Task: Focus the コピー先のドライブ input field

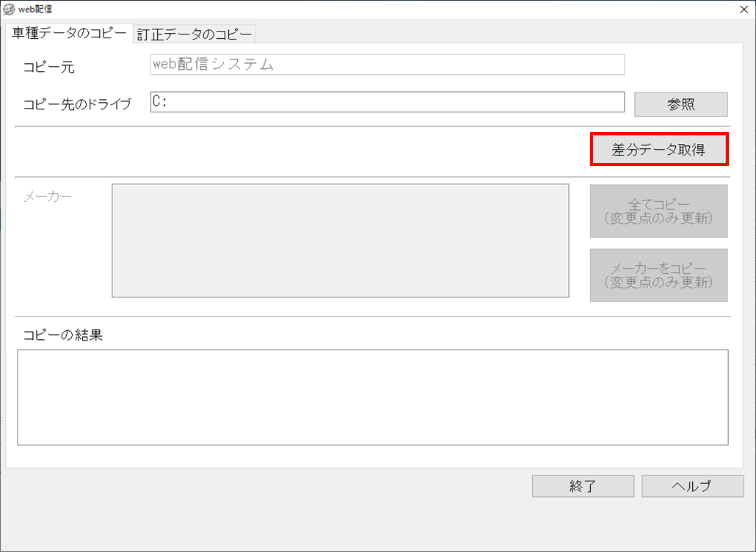Action: point(387,102)
